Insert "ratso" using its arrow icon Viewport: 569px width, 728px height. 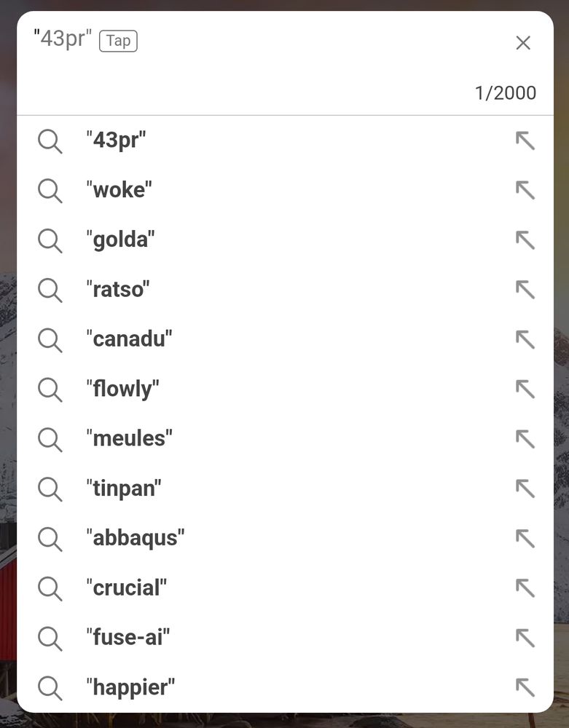pos(525,290)
